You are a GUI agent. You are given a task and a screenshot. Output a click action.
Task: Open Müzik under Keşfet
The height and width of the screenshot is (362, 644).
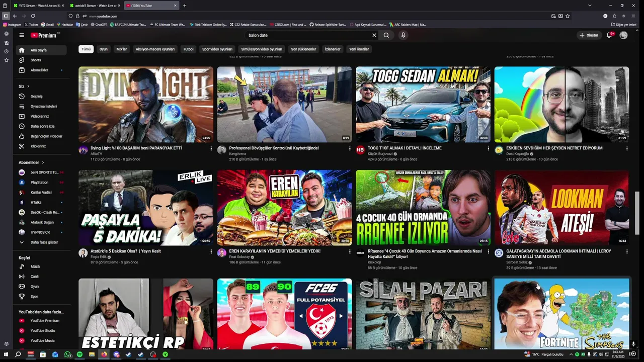pyautogui.click(x=41, y=266)
